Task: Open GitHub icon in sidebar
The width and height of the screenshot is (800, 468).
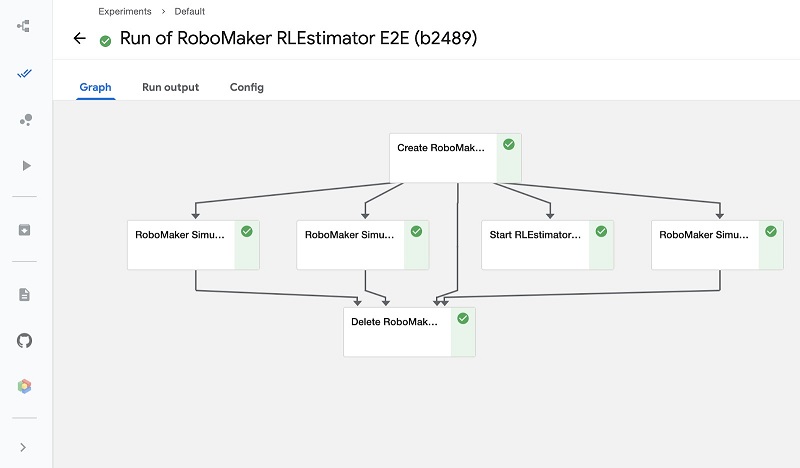Action: (24, 340)
